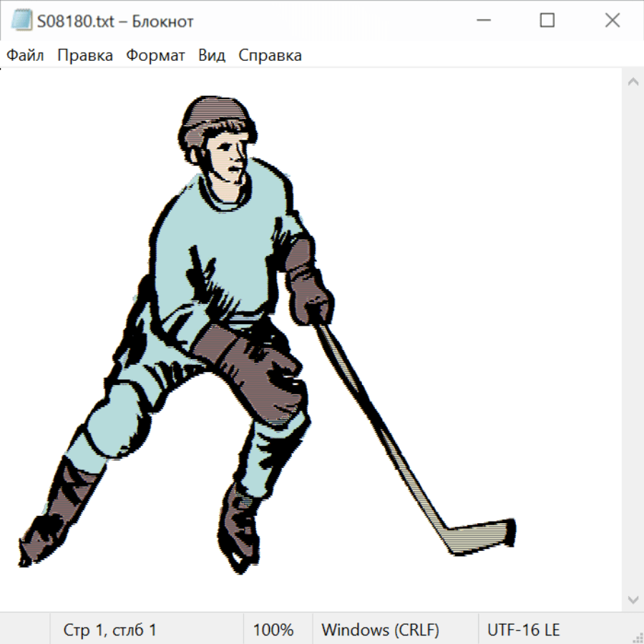
Task: Click the Notepad icon in the title bar
Action: coord(21,21)
